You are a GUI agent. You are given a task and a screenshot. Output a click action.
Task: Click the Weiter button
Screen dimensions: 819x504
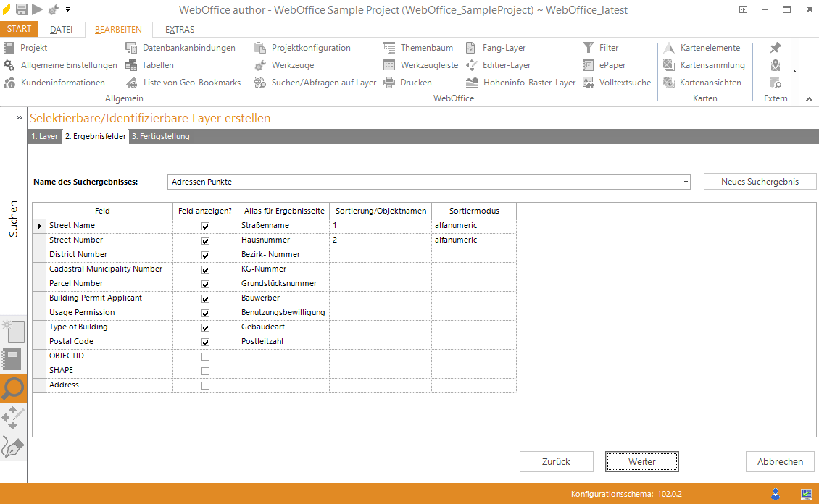(641, 461)
